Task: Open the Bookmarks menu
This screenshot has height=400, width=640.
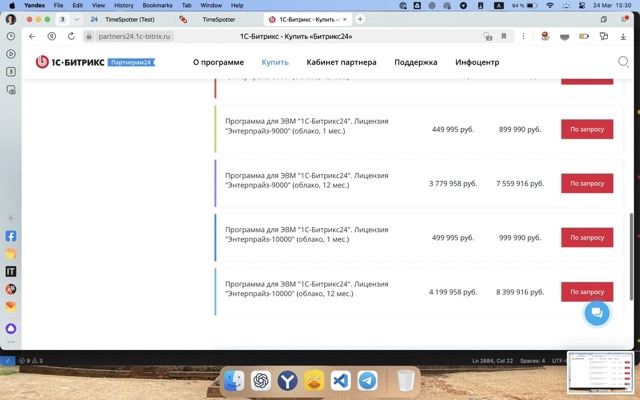Action: point(157,5)
